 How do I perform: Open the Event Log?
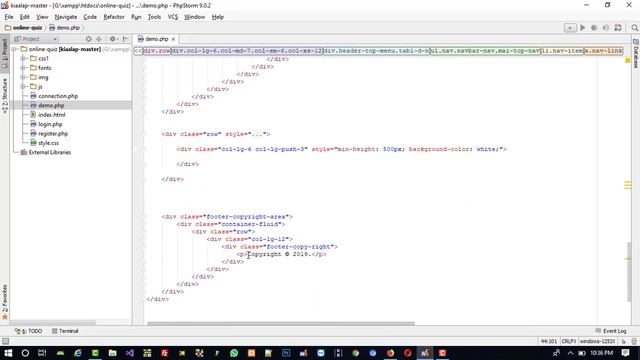pos(611,331)
